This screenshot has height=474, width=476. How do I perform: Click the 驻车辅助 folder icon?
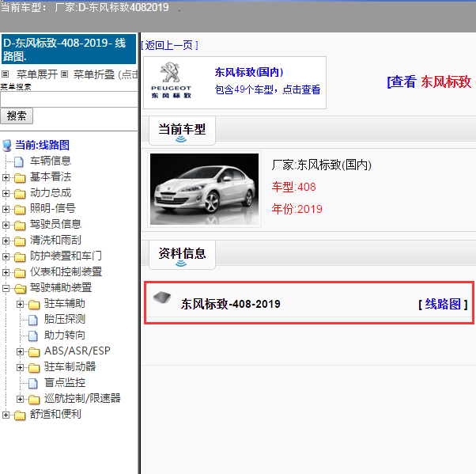tap(34, 304)
